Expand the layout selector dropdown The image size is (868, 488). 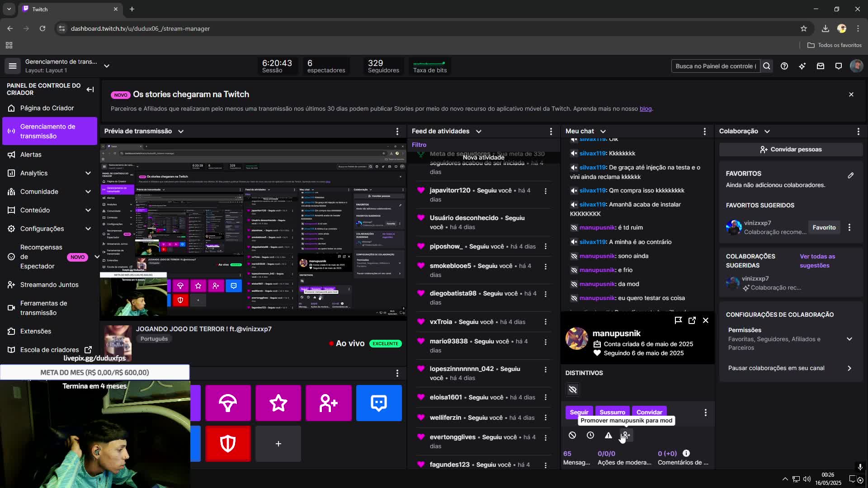click(x=107, y=66)
